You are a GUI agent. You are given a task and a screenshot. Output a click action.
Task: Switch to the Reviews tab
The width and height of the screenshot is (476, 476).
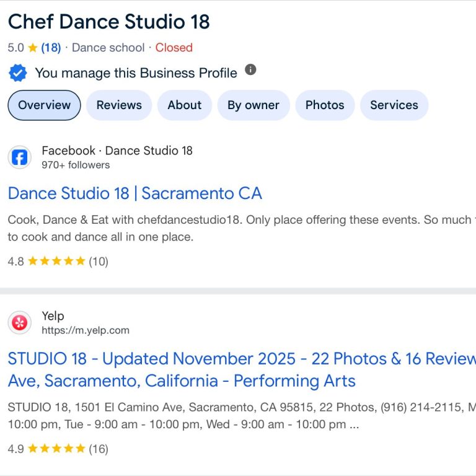(119, 105)
